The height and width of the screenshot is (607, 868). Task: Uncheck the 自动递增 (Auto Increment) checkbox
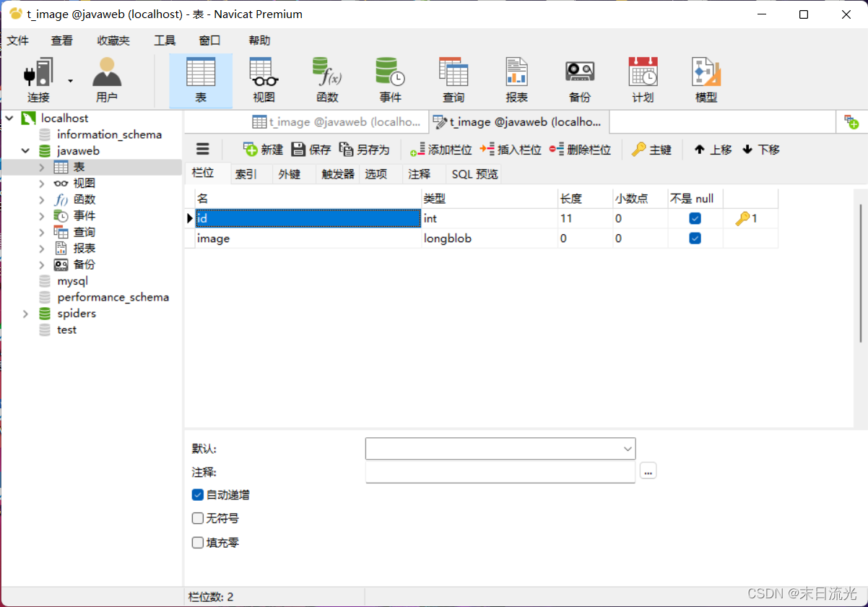pyautogui.click(x=198, y=495)
